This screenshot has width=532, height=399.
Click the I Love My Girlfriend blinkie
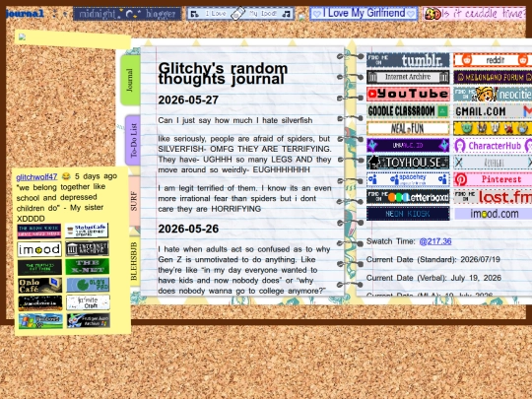click(364, 14)
